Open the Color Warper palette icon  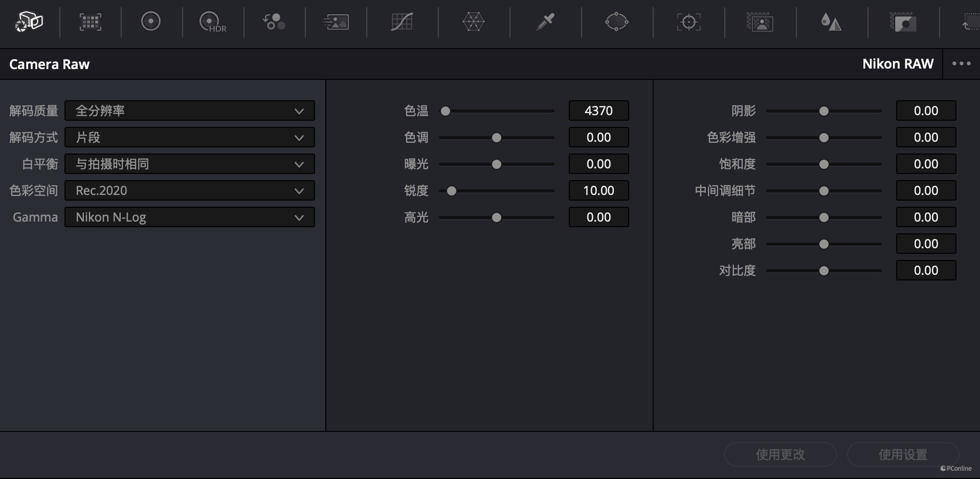tap(473, 21)
